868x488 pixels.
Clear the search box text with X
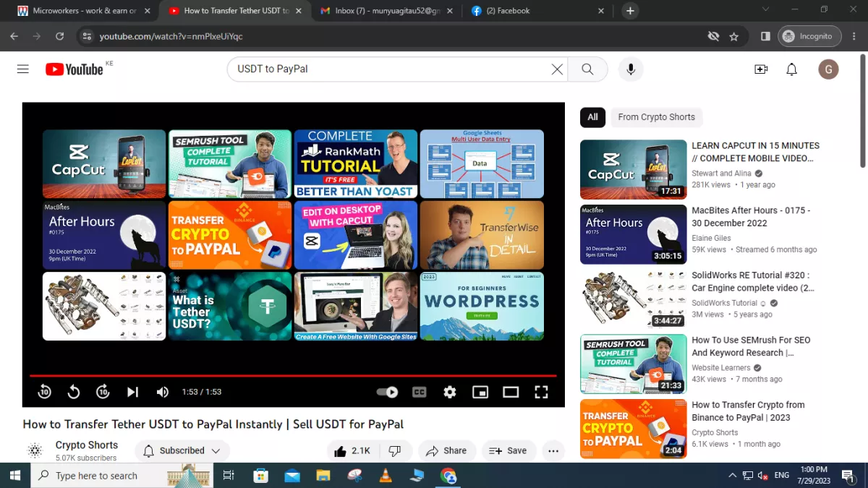pyautogui.click(x=557, y=69)
